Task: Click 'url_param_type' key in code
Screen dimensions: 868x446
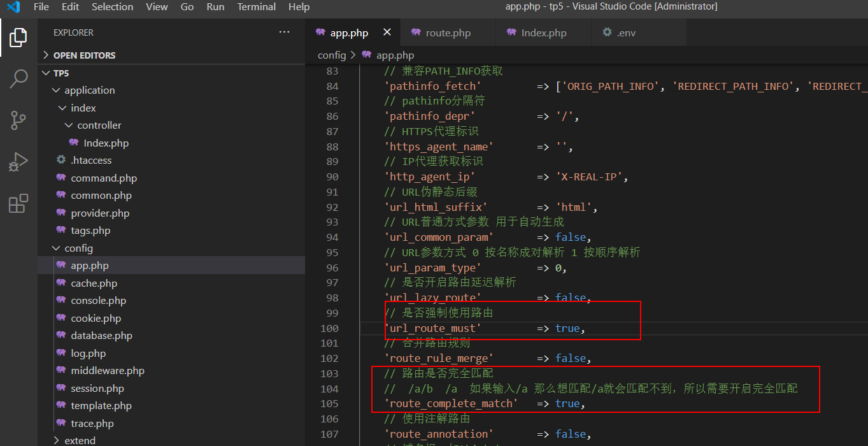Action: (432, 268)
